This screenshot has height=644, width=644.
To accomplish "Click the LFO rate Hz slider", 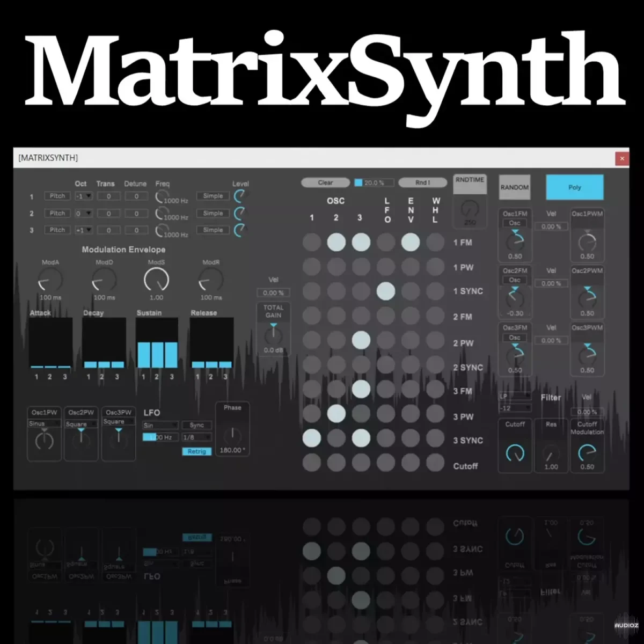I will [160, 437].
